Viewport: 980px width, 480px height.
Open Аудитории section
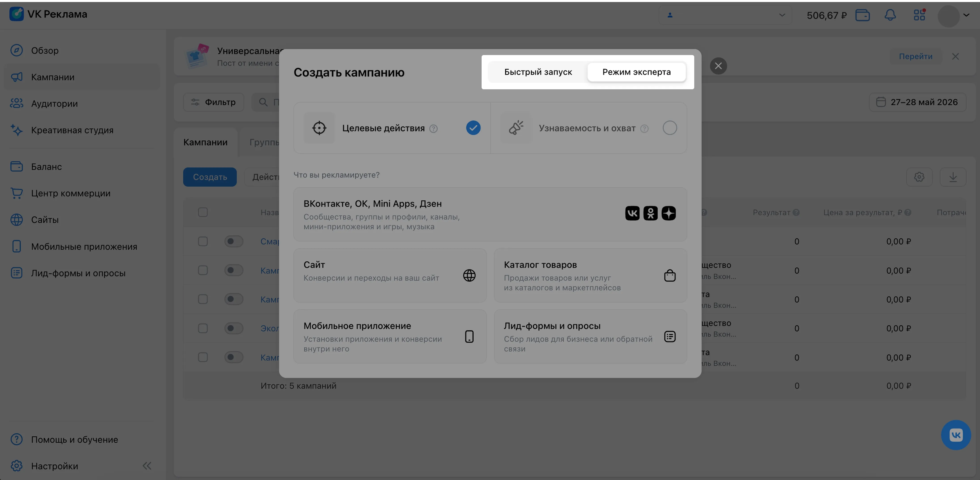(82, 104)
